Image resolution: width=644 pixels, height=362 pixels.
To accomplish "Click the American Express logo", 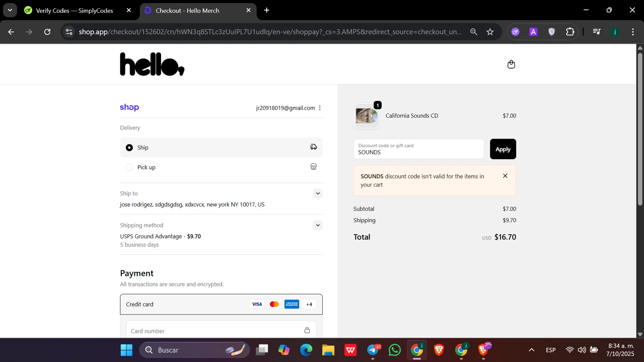I will coord(292,305).
